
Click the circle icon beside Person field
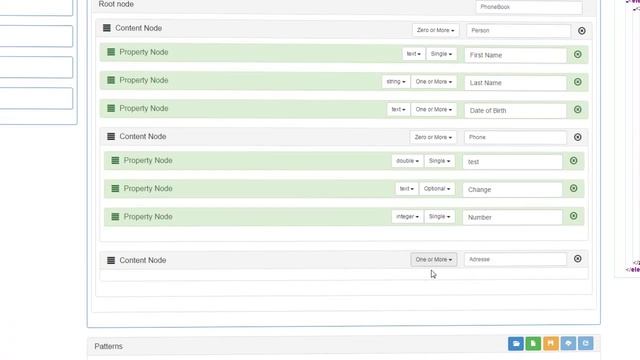point(582,31)
